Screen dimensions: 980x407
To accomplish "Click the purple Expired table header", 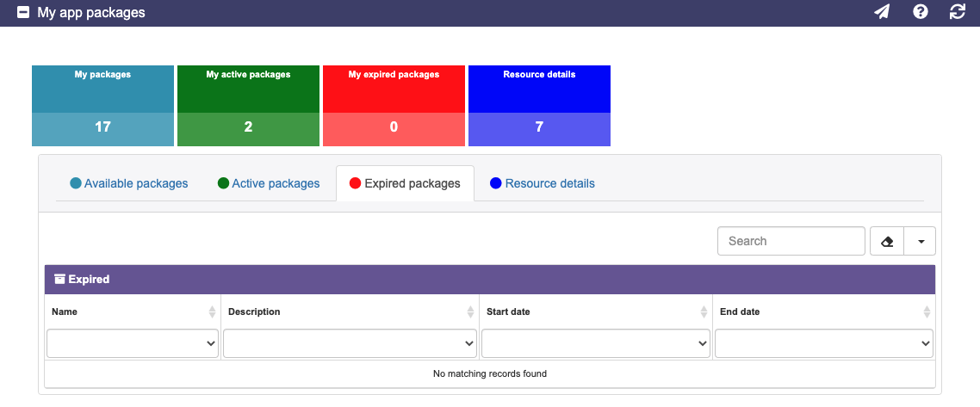I will coord(490,279).
